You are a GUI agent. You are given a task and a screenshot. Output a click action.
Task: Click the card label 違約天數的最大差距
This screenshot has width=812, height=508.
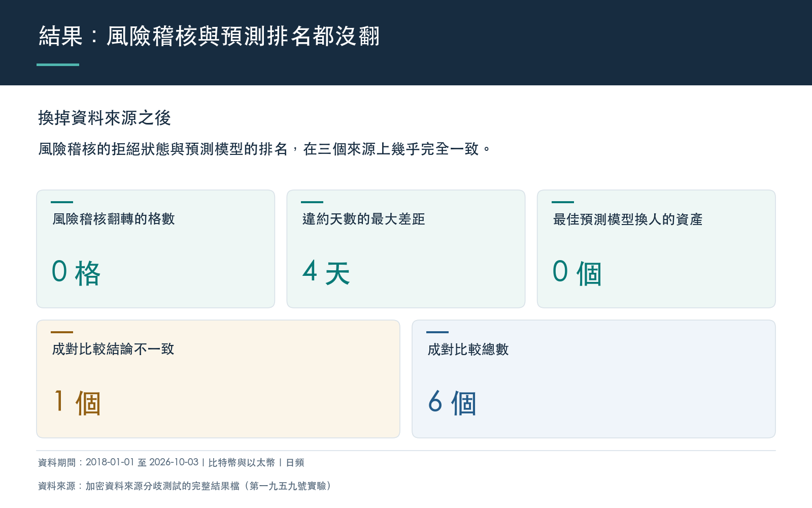point(363,219)
